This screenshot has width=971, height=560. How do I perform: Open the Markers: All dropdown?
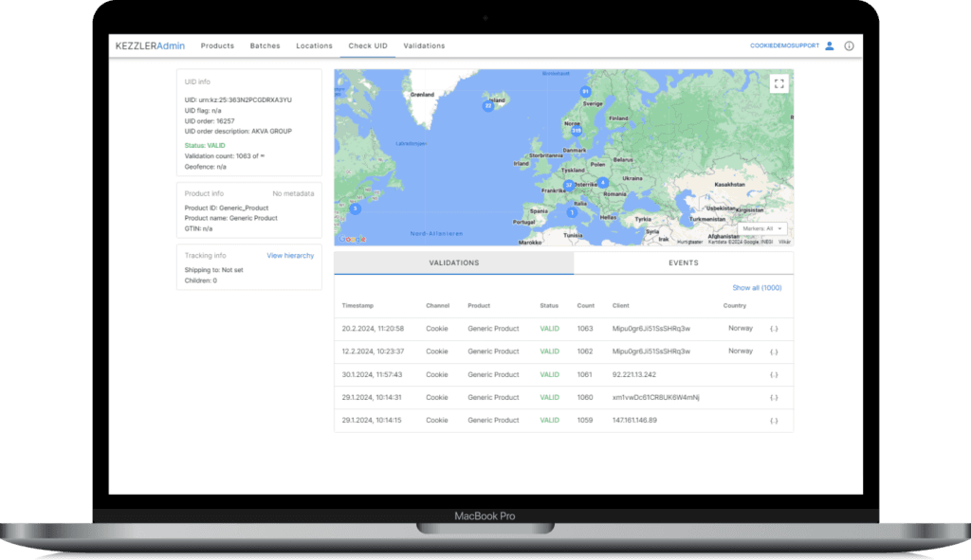(x=762, y=228)
